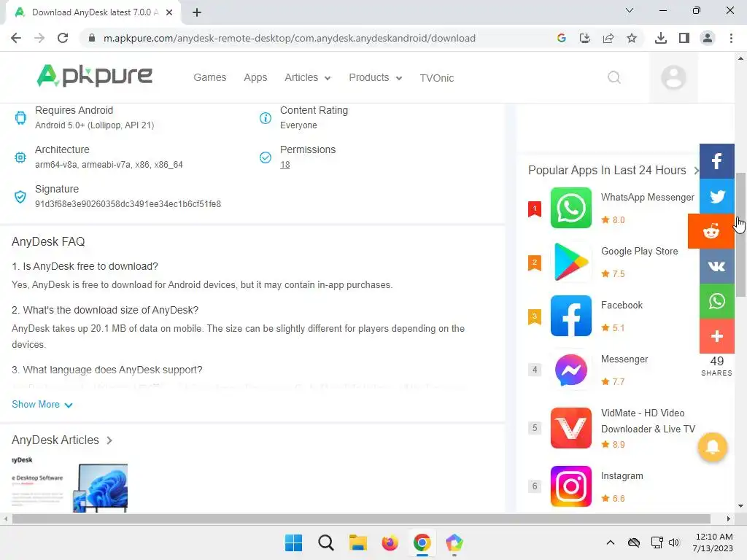Open Chrome side panel icon
The width and height of the screenshot is (747, 560).
[x=684, y=38]
